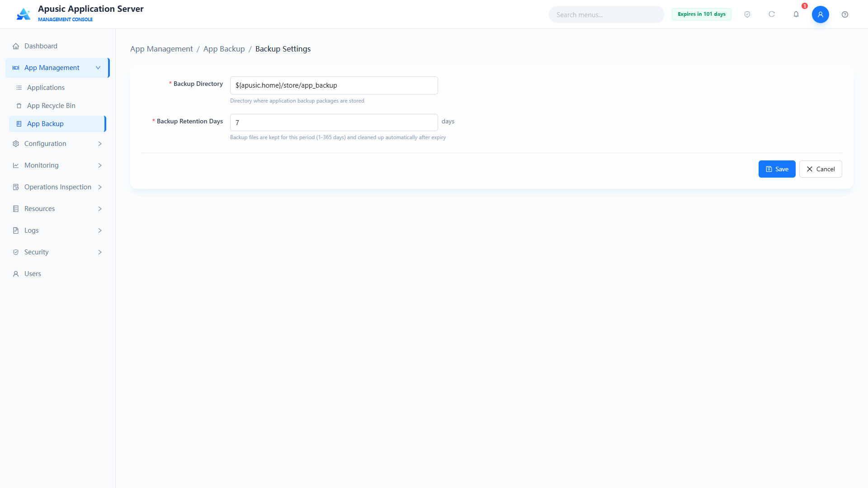The image size is (868, 488).
Task: Click the Resources sidebar icon
Action: coord(16,209)
